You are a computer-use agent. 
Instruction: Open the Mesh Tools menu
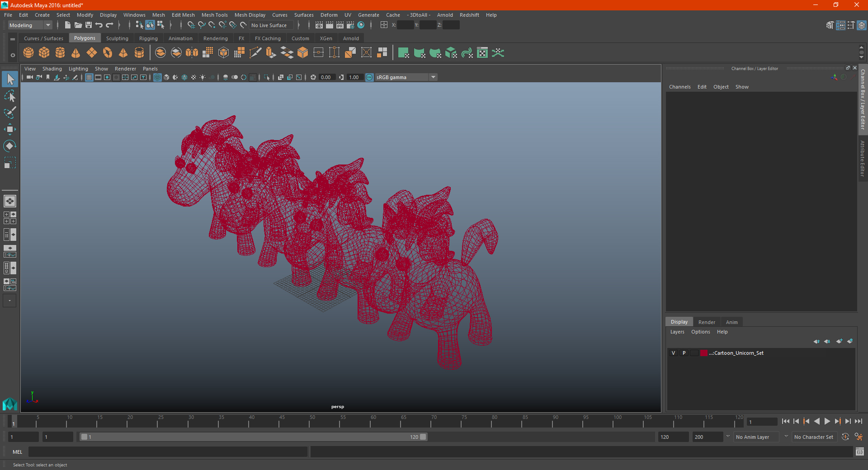click(x=214, y=15)
